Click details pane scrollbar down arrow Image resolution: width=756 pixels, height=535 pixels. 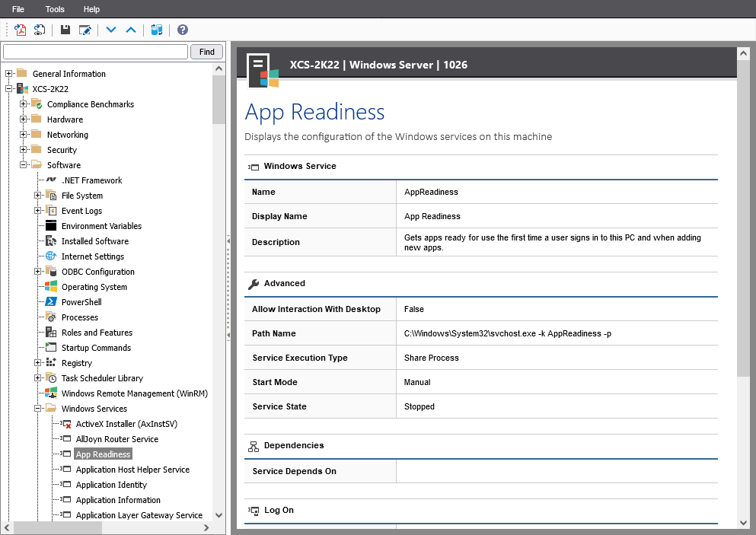(x=743, y=523)
